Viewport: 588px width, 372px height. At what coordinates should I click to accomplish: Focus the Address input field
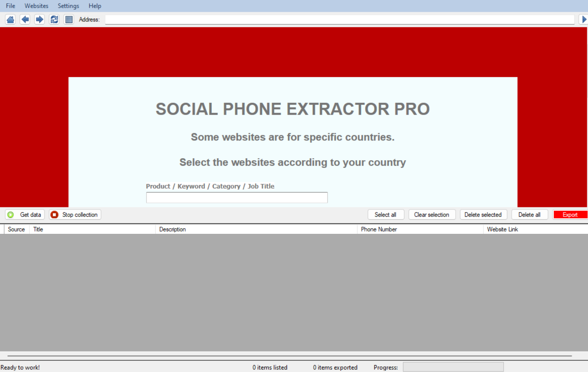click(x=339, y=19)
